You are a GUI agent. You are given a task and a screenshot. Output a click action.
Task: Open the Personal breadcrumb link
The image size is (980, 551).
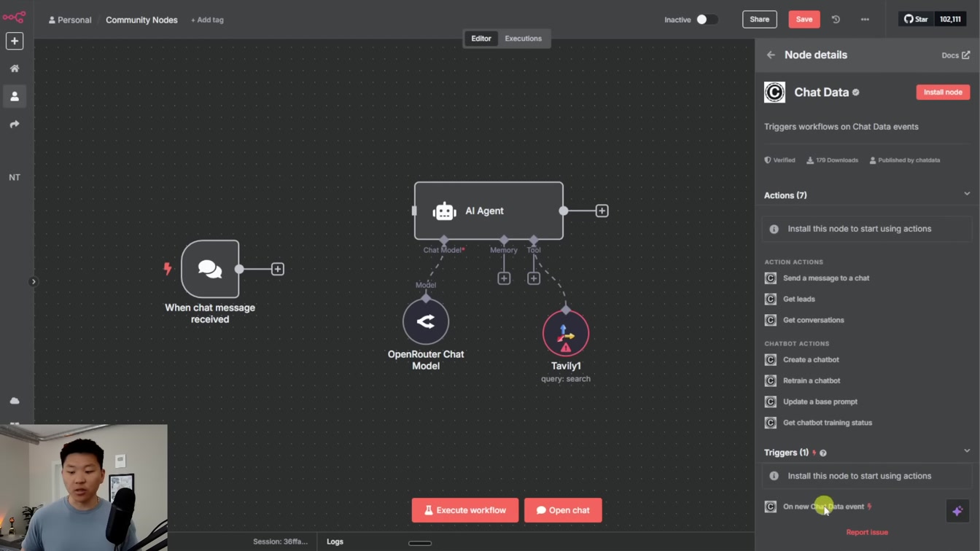(x=70, y=20)
